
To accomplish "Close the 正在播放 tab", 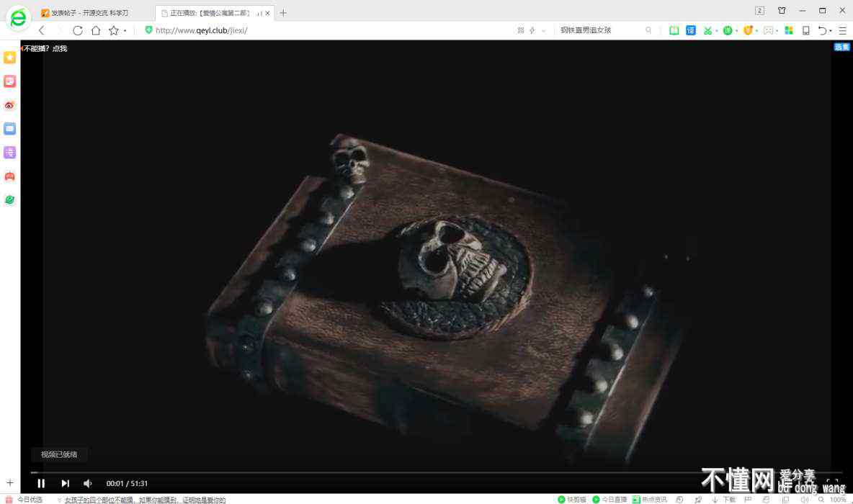I will [x=268, y=13].
